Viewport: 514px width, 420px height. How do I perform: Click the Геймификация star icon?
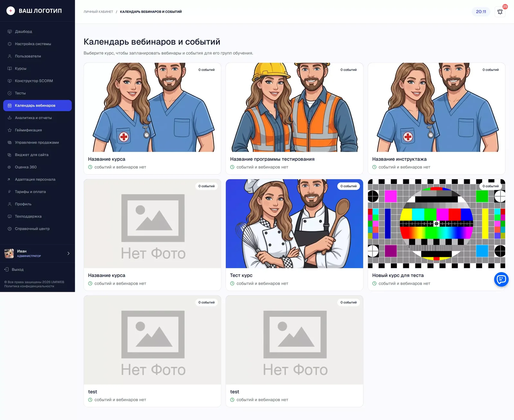click(x=10, y=130)
